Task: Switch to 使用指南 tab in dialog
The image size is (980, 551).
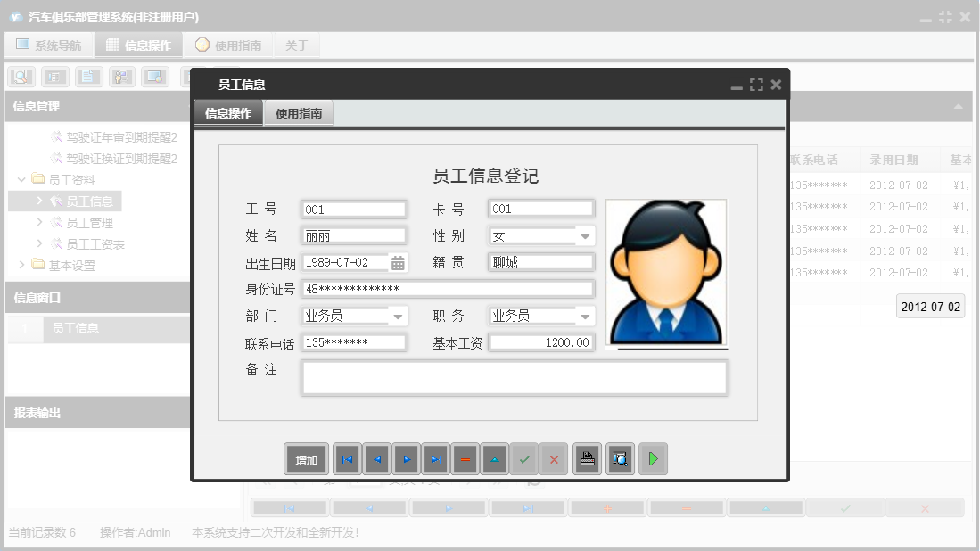Action: (x=299, y=113)
